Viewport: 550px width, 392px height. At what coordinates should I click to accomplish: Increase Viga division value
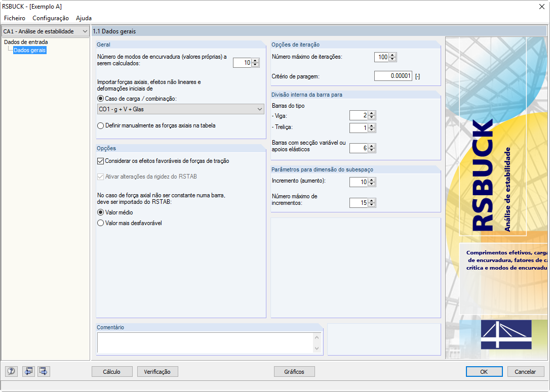tap(372, 113)
